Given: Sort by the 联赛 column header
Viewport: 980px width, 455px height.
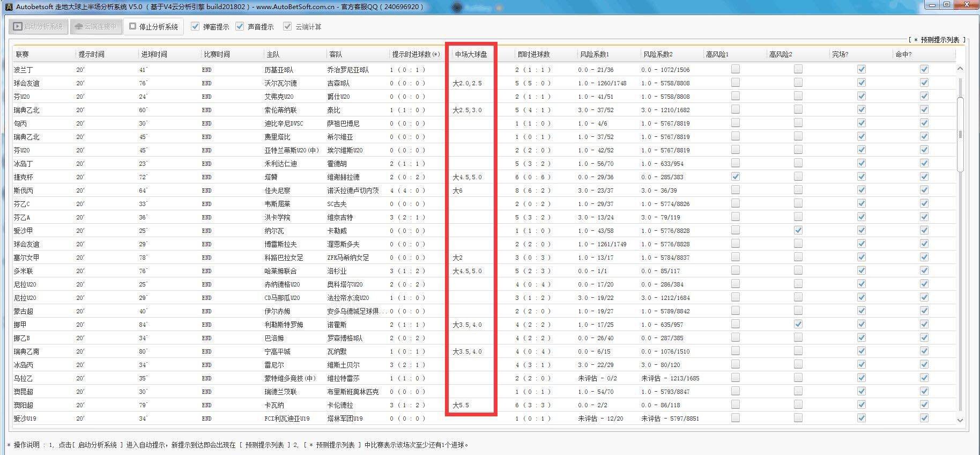Looking at the screenshot, I should 23,54.
